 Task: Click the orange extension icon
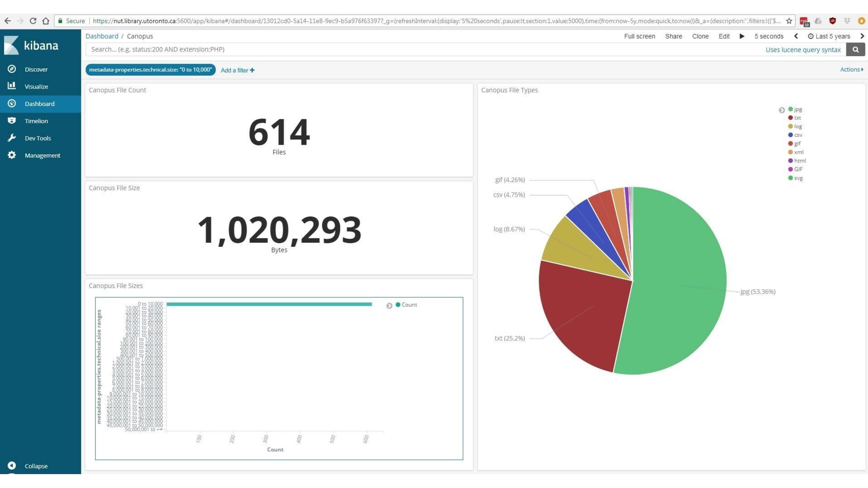[861, 21]
